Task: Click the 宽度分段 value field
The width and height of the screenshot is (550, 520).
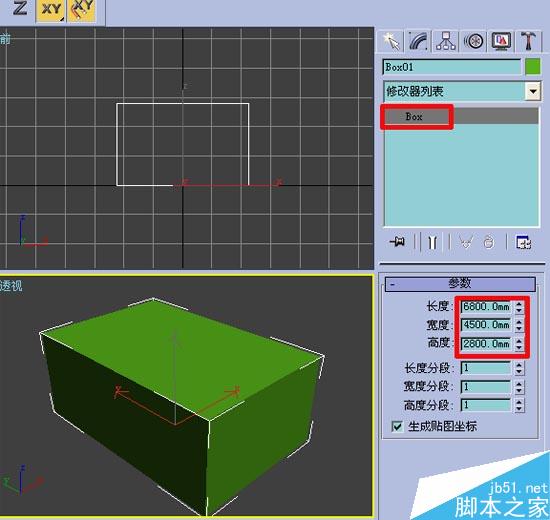Action: [x=486, y=387]
